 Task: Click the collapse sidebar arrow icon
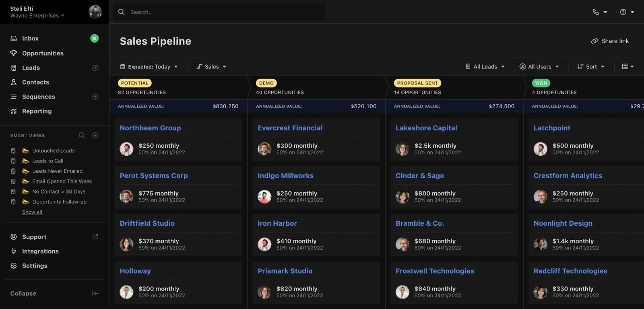[95, 293]
